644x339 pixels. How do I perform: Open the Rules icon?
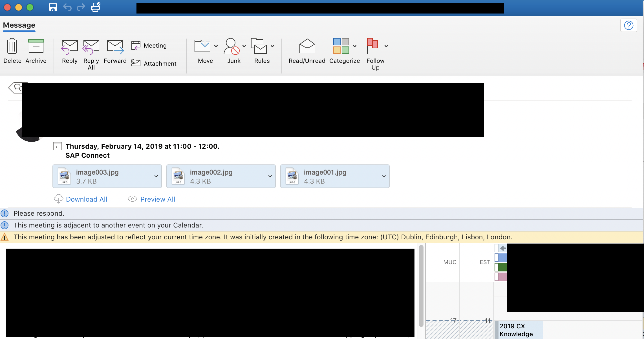coord(259,46)
